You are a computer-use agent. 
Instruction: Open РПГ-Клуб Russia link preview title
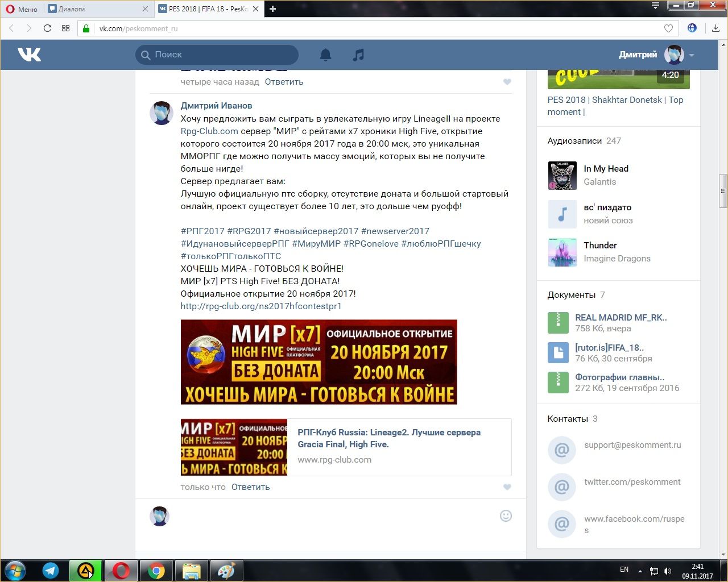coord(389,438)
